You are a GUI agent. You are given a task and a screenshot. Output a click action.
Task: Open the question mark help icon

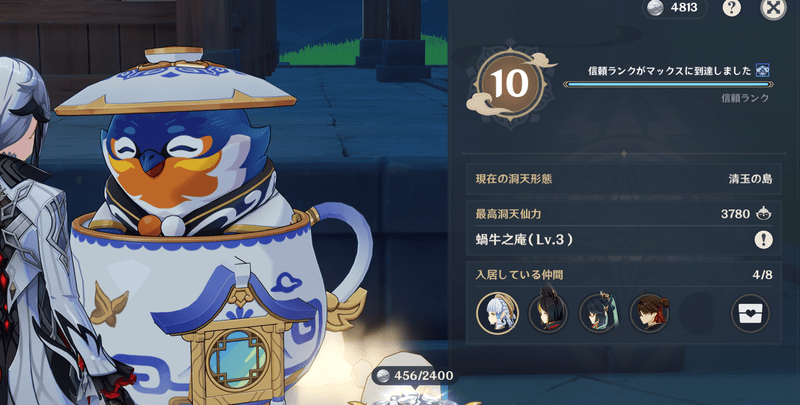732,8
